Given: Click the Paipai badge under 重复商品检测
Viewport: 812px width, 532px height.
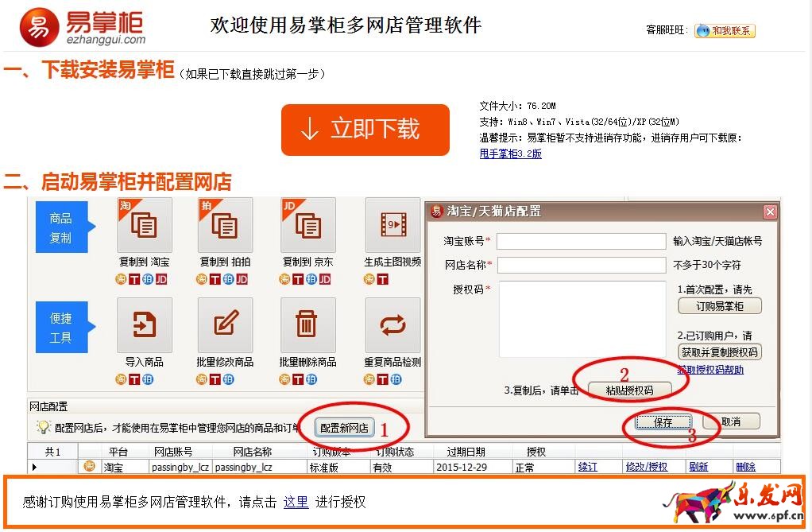Looking at the screenshot, I should tap(396, 379).
